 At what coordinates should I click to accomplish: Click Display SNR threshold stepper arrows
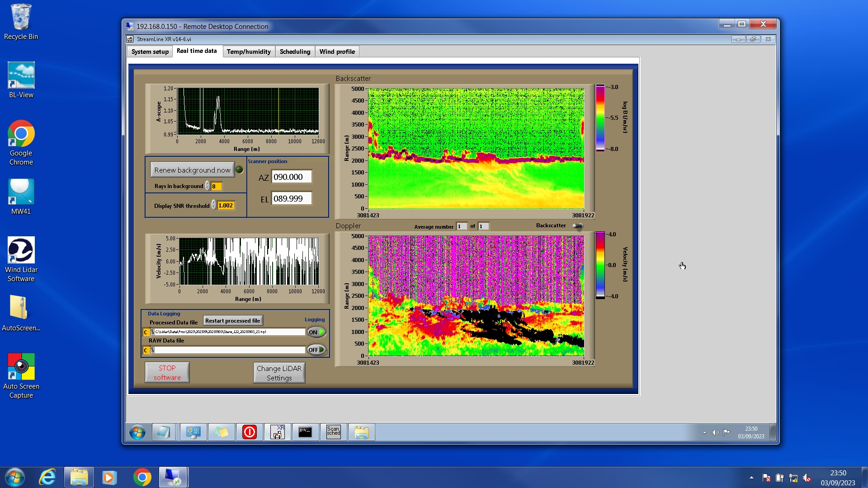click(x=214, y=206)
